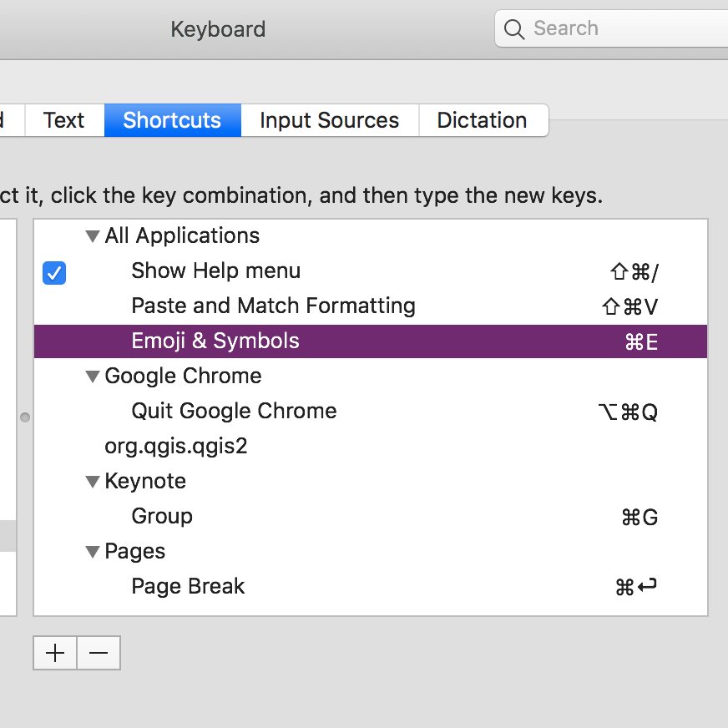The height and width of the screenshot is (728, 728).
Task: Collapse the Pages group
Action: 93,552
